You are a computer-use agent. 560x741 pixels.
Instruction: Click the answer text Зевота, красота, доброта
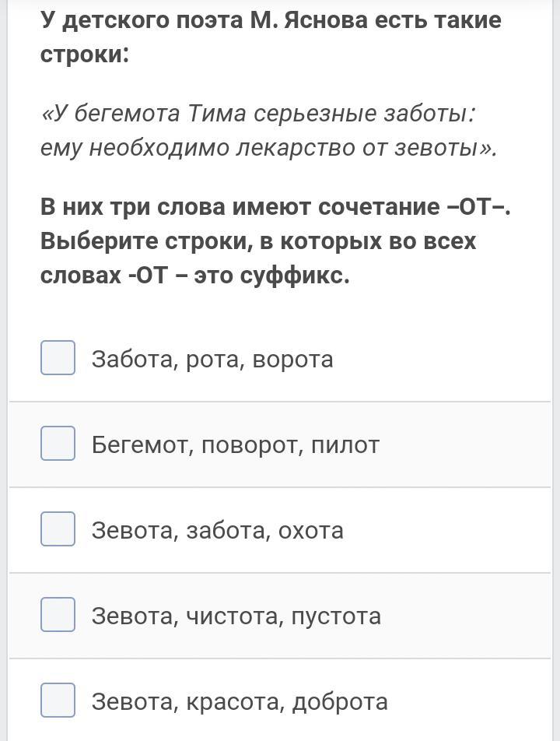(240, 701)
